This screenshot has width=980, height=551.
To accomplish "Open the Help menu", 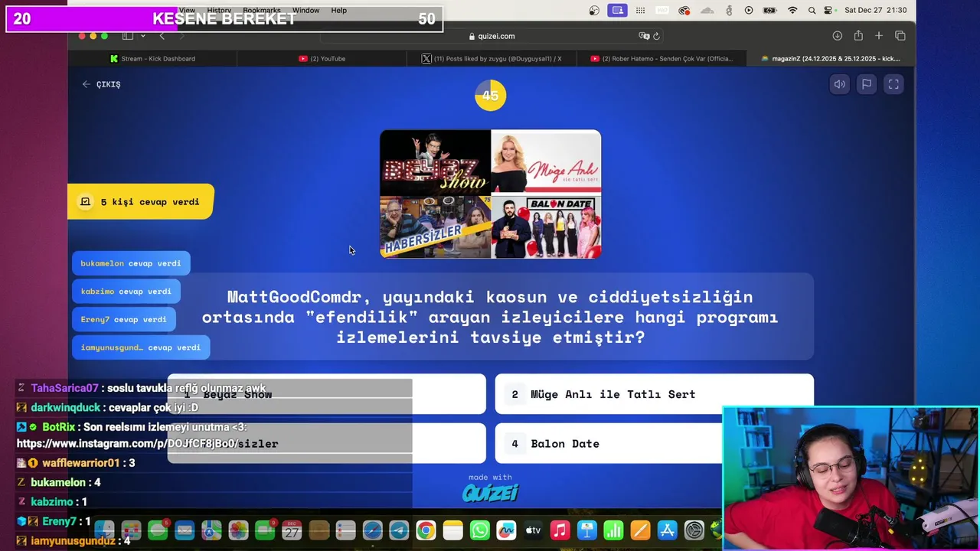I will 339,11.
